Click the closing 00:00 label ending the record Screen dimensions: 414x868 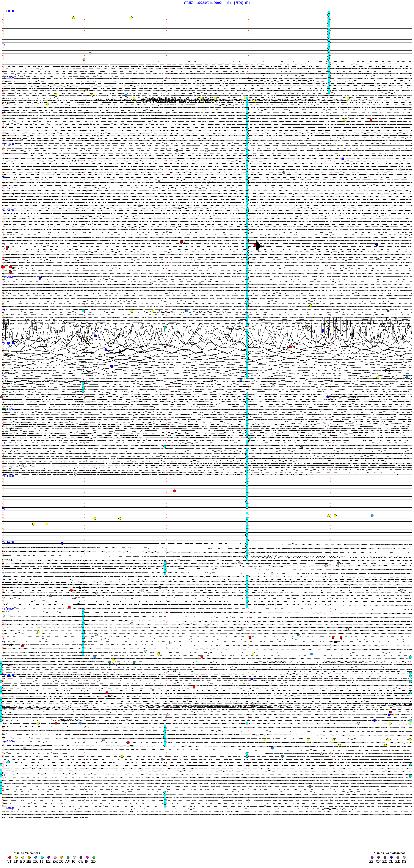pyautogui.click(x=10, y=808)
